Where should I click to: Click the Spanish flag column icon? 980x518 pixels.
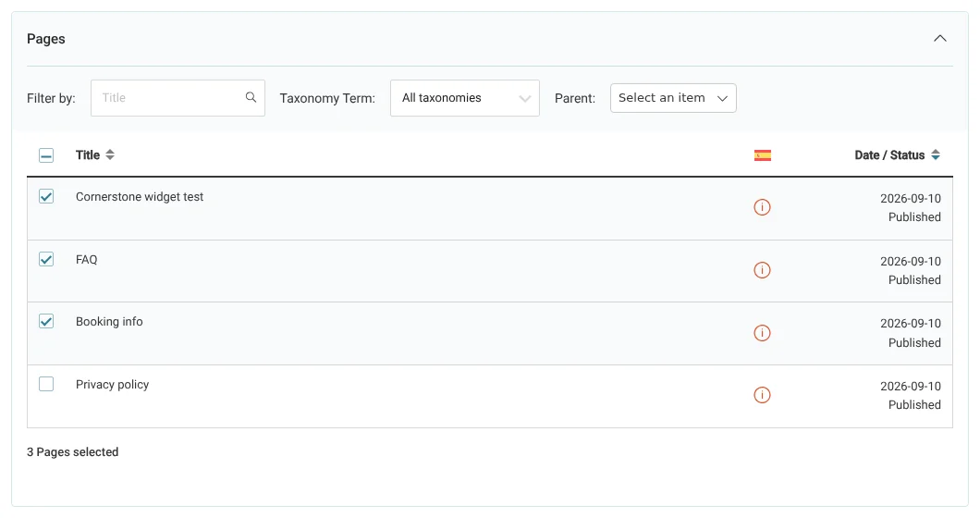762,155
